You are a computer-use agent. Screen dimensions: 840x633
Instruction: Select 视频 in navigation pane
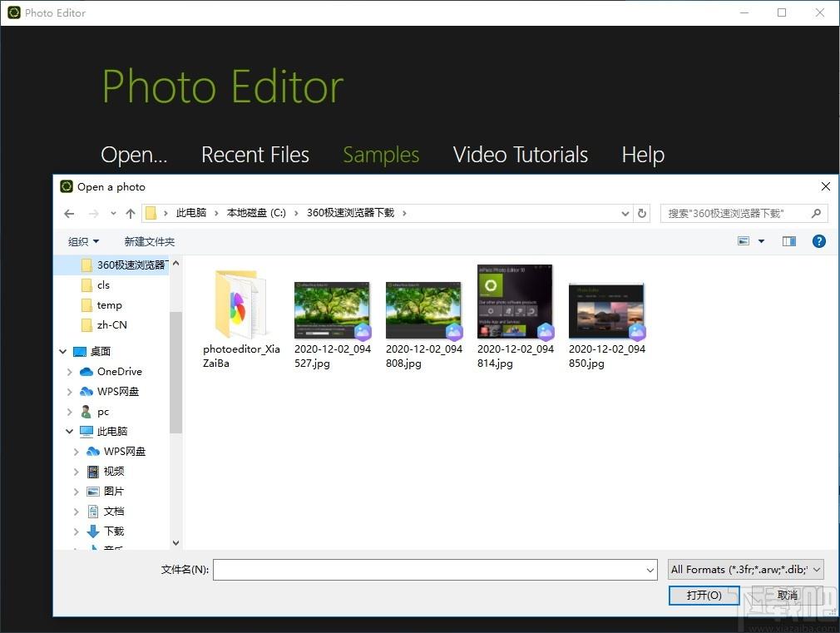[x=106, y=471]
